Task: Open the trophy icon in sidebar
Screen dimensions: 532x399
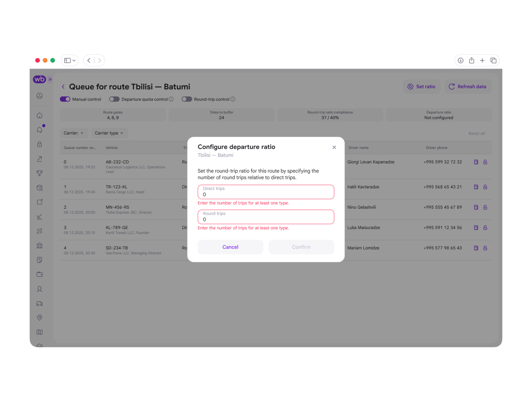Action: pyautogui.click(x=39, y=173)
